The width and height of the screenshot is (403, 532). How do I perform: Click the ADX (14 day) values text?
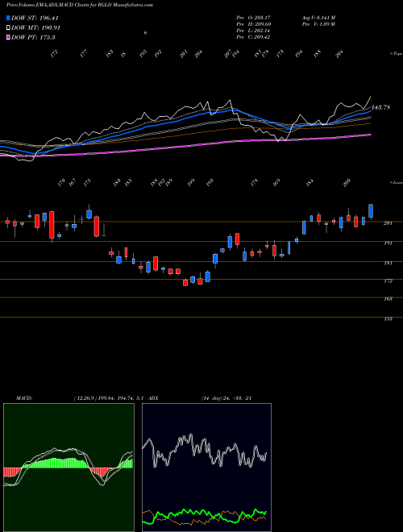(x=226, y=398)
